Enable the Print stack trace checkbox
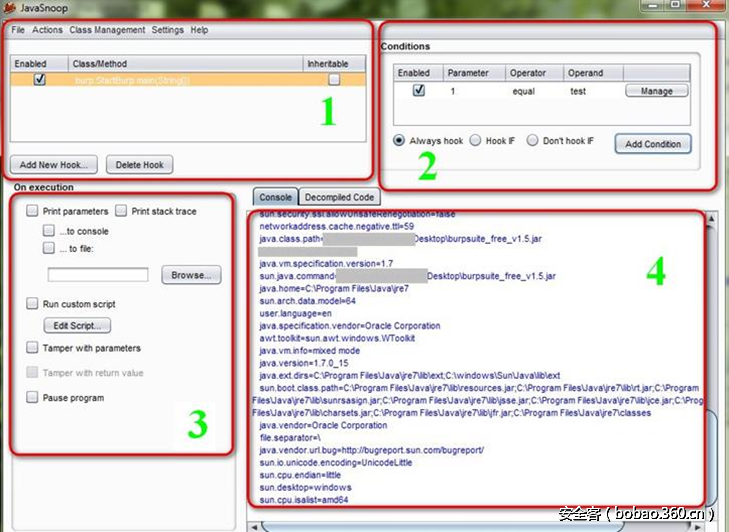 tap(121, 212)
